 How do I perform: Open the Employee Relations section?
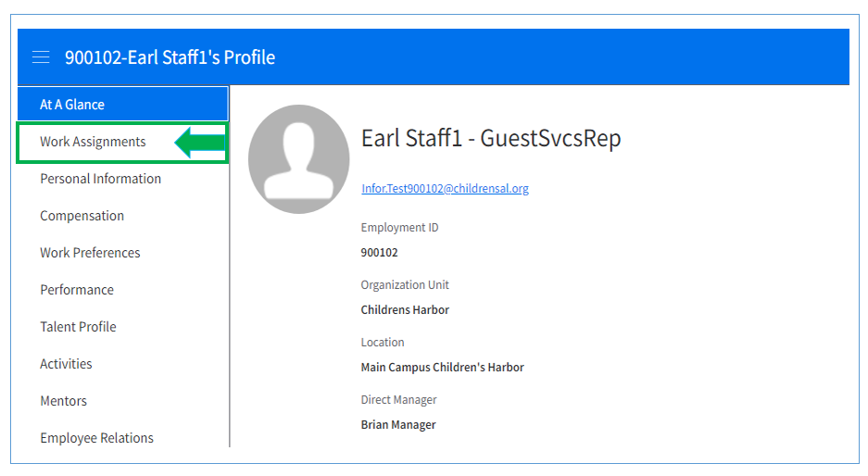(x=96, y=438)
